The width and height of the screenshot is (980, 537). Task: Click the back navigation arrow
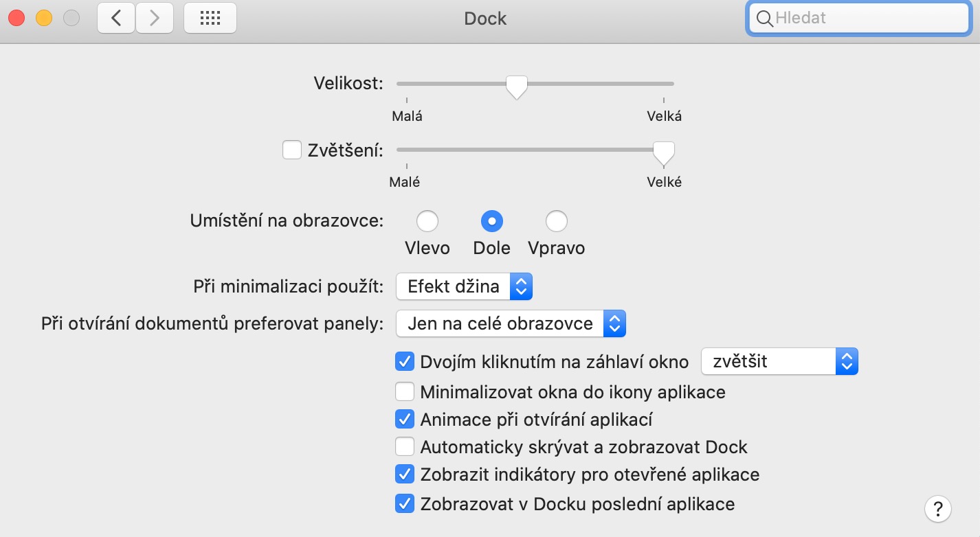(116, 19)
